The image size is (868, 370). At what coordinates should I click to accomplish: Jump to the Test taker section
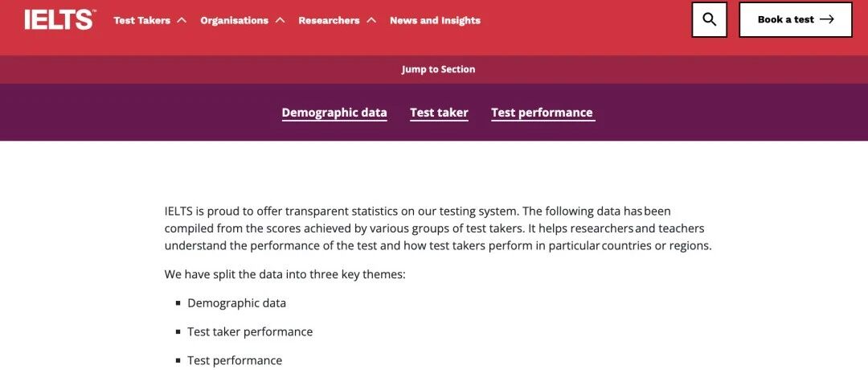[439, 113]
